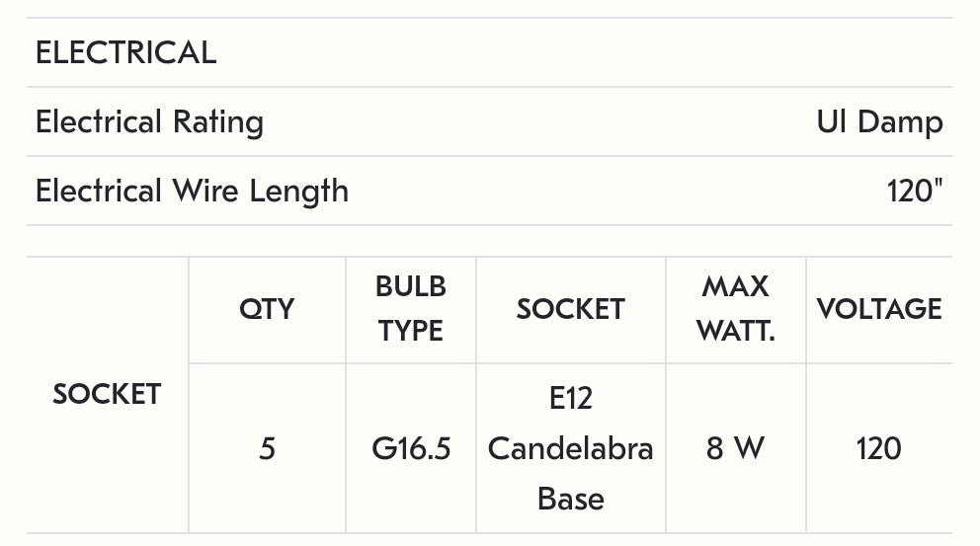Click the QTY column header
The width and height of the screenshot is (980, 546).
[x=267, y=309]
